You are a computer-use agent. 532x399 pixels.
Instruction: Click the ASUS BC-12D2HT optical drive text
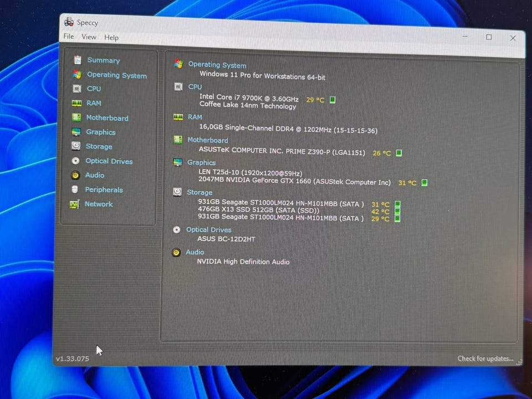(226, 239)
